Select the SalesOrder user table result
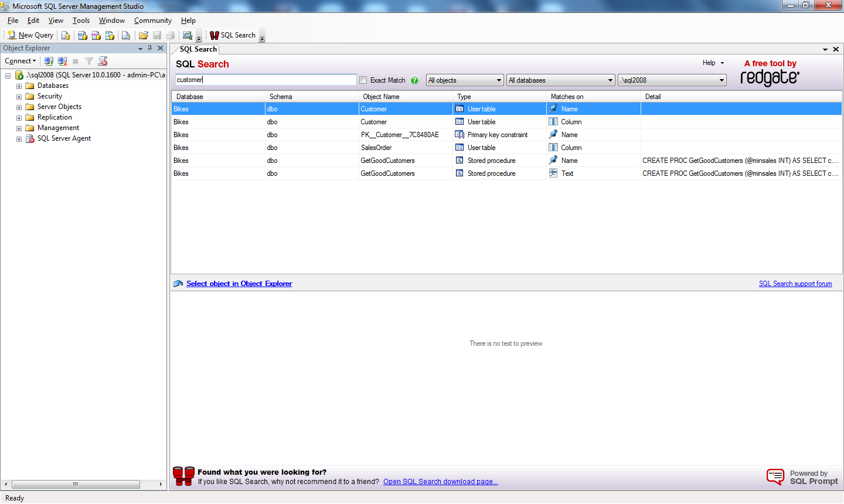This screenshot has height=504, width=844. pyautogui.click(x=506, y=148)
